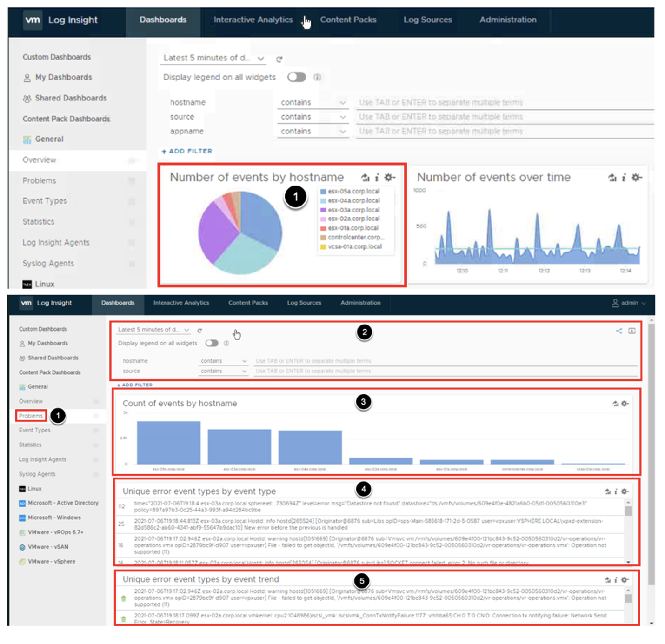Switch to Interactive Analytics tab, lower screenshot
The width and height of the screenshot is (665, 644).
pyautogui.click(x=181, y=303)
